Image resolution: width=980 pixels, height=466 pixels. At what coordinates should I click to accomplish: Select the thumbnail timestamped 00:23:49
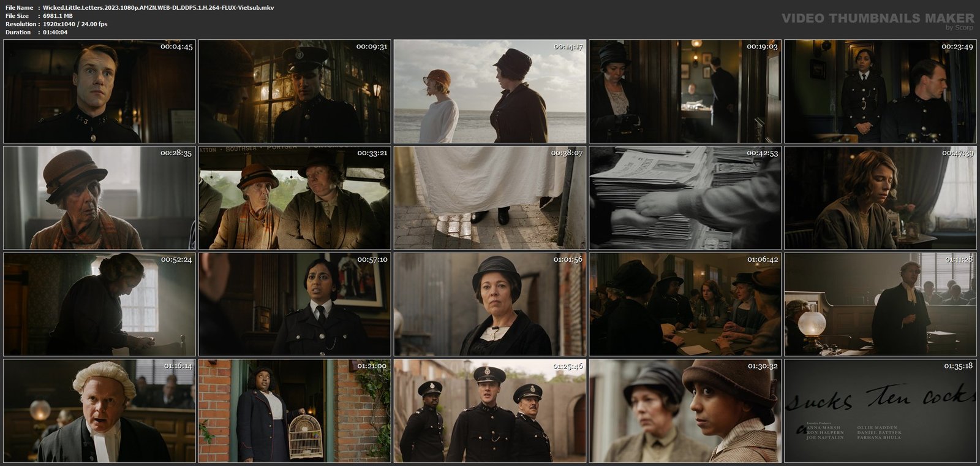(x=881, y=91)
